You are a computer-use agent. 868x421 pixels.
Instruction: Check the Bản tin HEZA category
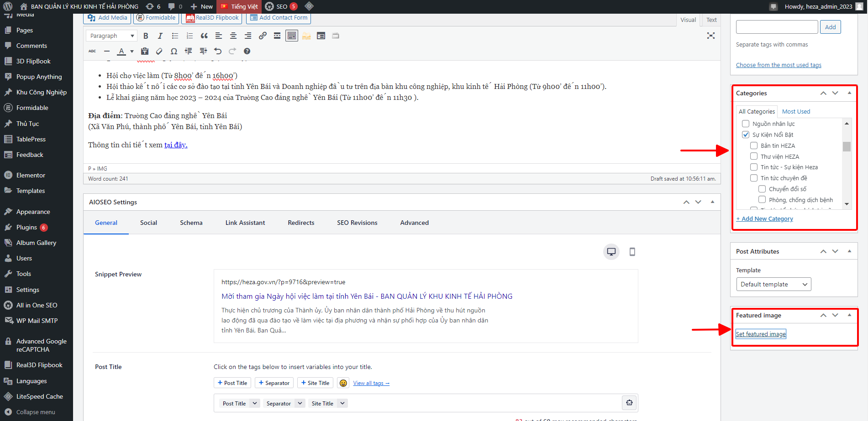pos(754,146)
